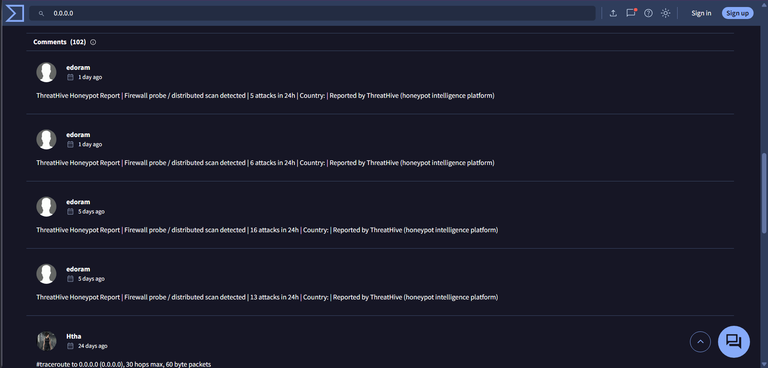Open edoram avatar on the 16 attacks comment

[47, 207]
